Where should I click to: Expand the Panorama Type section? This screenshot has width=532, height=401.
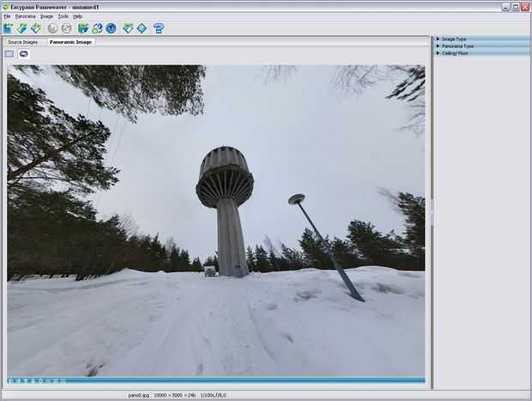click(x=482, y=46)
